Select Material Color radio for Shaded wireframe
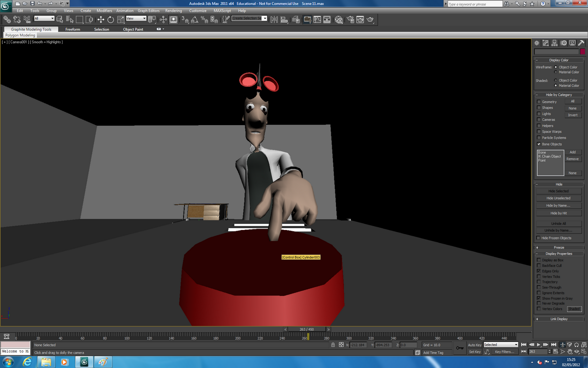The height and width of the screenshot is (368, 588). pyautogui.click(x=555, y=85)
